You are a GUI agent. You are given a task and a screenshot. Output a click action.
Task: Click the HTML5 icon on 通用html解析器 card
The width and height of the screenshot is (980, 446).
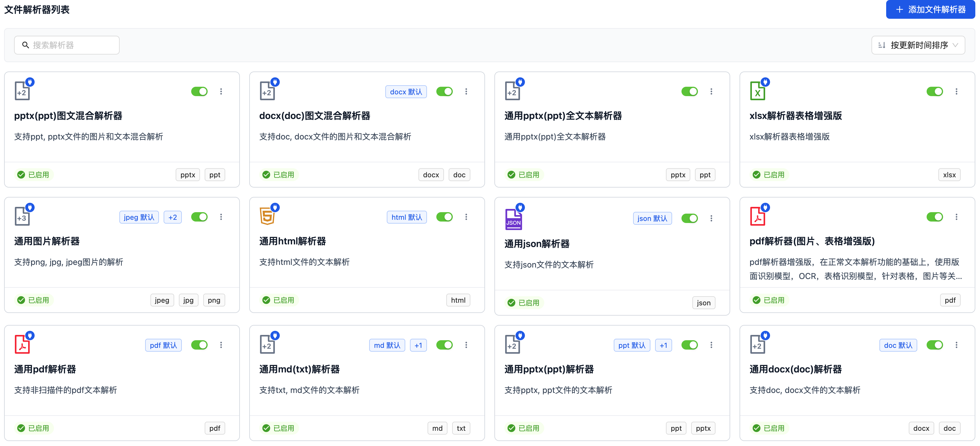tap(267, 216)
